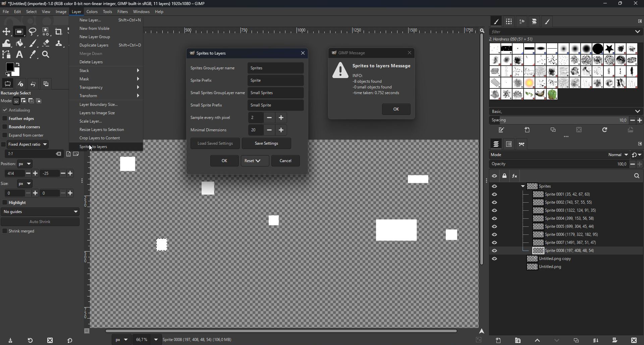Click the Auto Shrink button

[40, 222]
